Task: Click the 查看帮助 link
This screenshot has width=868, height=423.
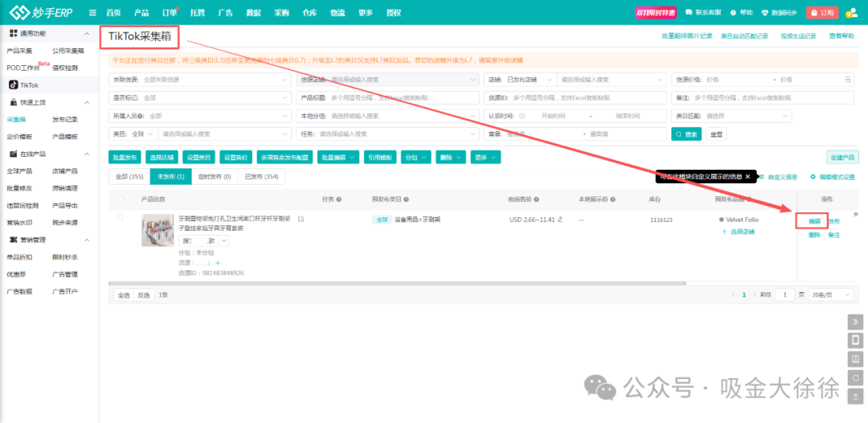Action: point(841,36)
